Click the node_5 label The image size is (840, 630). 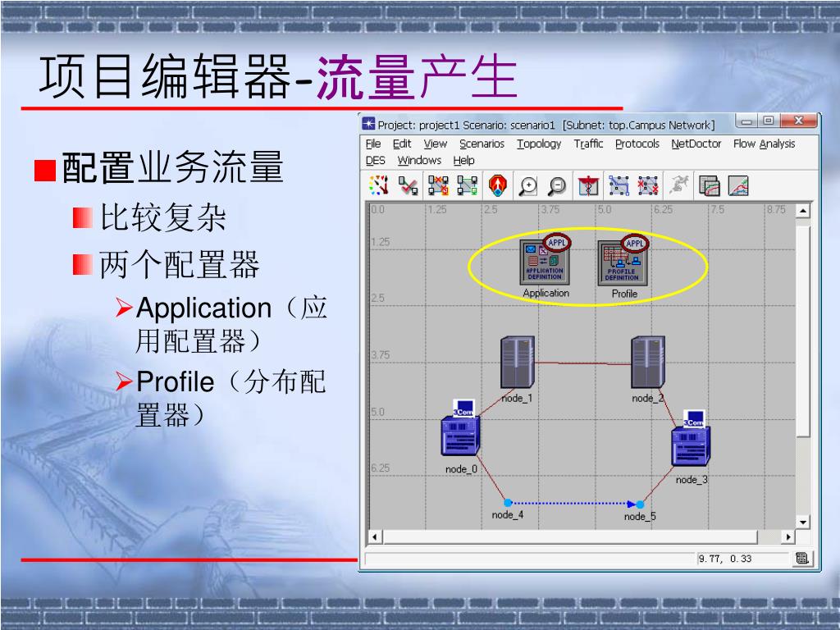pyautogui.click(x=640, y=516)
